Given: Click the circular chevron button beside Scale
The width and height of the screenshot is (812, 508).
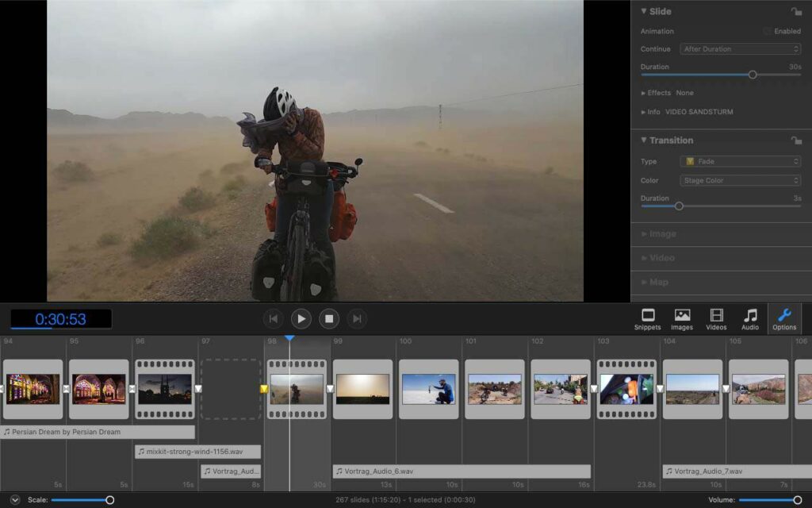Looking at the screenshot, I should tap(15, 500).
